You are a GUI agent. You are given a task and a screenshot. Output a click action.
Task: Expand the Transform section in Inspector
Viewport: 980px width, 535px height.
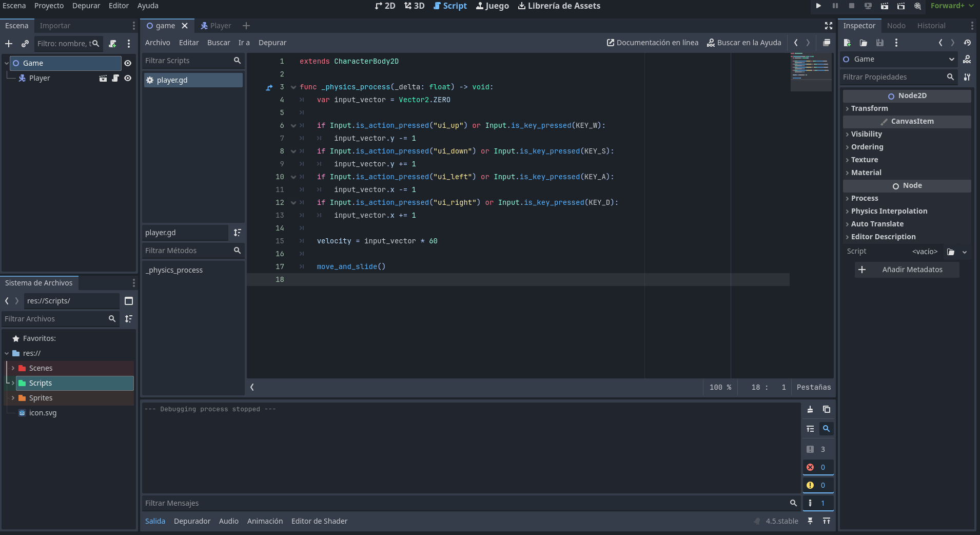[869, 108]
